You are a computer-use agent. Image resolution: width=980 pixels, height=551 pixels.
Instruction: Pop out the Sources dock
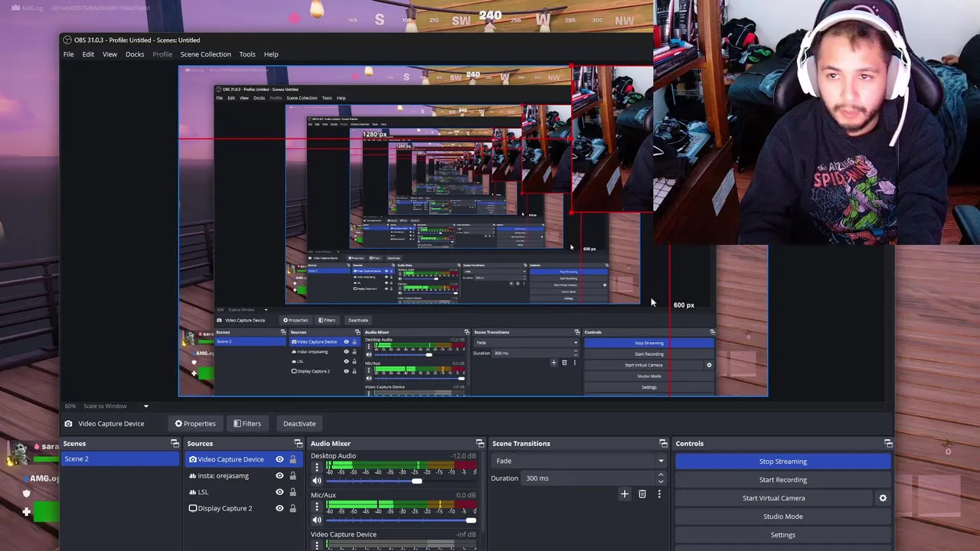(x=299, y=444)
